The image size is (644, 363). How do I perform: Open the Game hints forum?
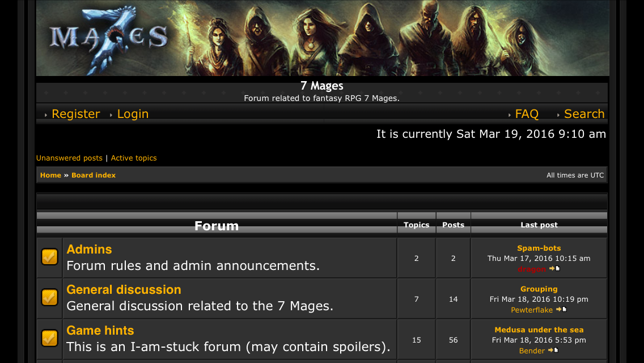pyautogui.click(x=100, y=330)
